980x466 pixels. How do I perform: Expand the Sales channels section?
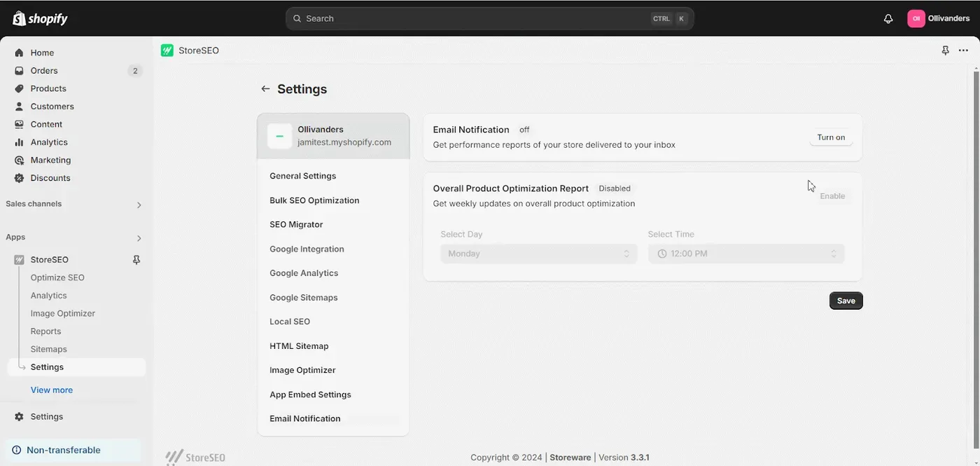[x=139, y=205]
